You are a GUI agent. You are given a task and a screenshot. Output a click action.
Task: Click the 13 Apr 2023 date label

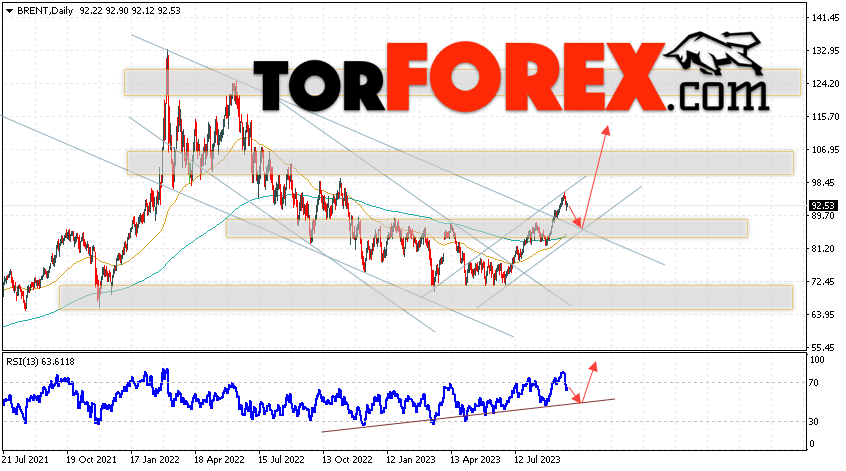475,460
